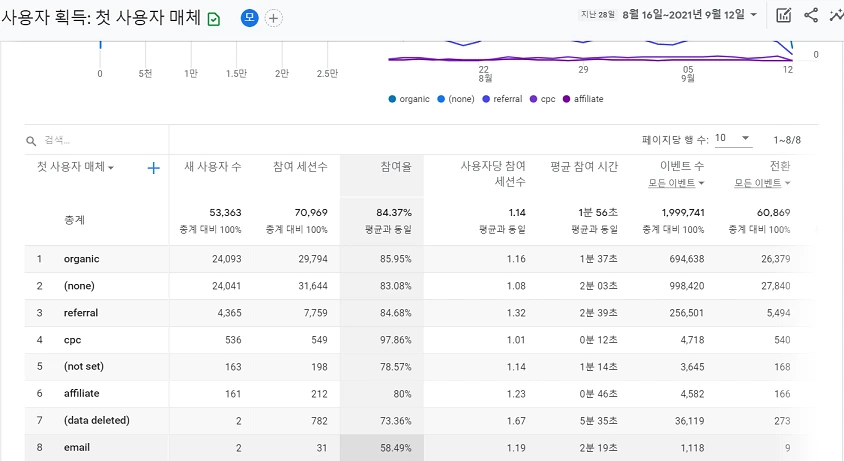Viewport: 844px width, 461px height.
Task: Click the table search magnifier icon
Action: point(31,141)
